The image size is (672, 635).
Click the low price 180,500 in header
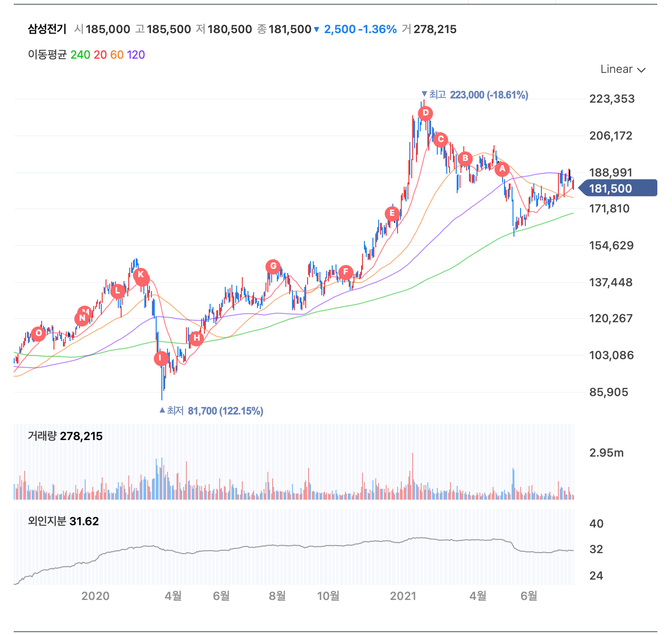[230, 29]
